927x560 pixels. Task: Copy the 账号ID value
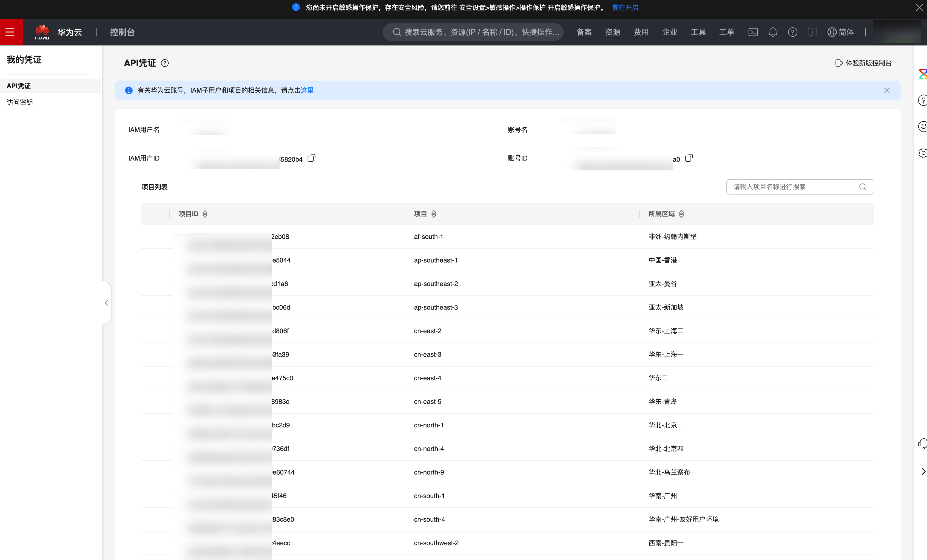[x=689, y=158]
